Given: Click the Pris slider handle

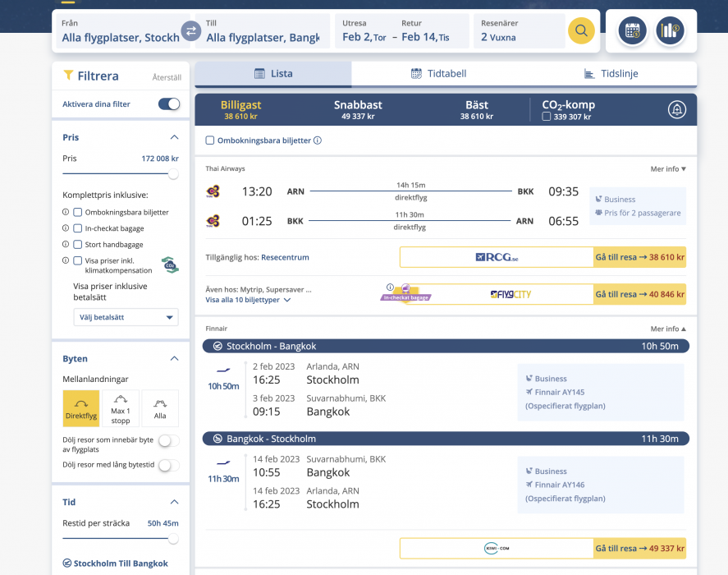Looking at the screenshot, I should [x=173, y=174].
